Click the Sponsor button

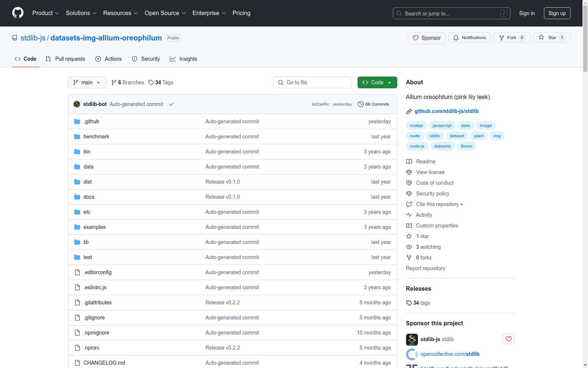(427, 38)
